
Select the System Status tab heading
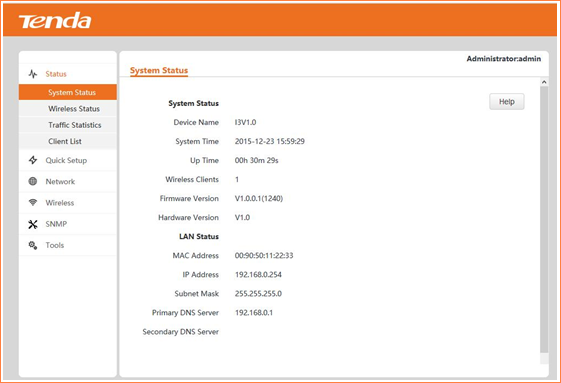click(x=159, y=71)
